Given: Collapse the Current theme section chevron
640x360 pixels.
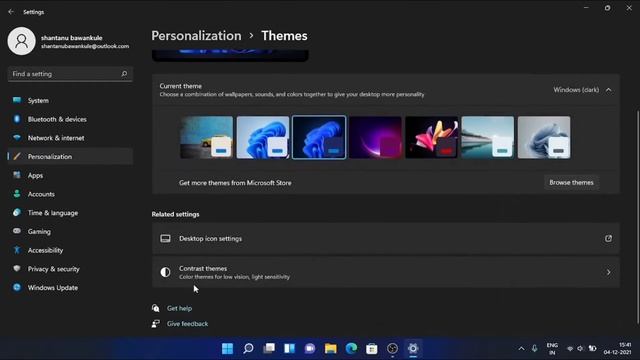Looking at the screenshot, I should pos(609,90).
